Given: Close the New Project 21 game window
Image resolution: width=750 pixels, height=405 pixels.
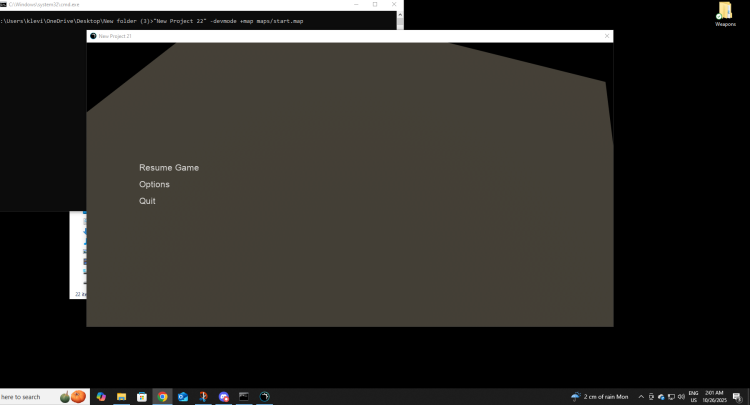Looking at the screenshot, I should [607, 36].
